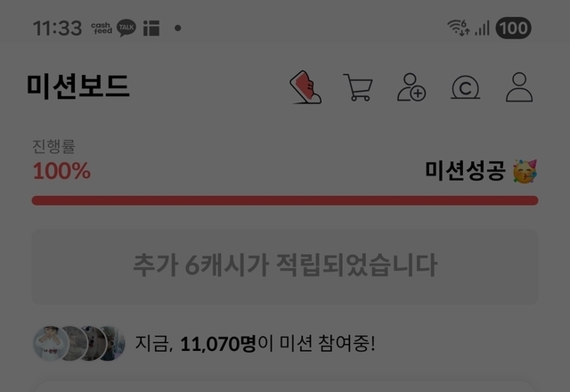This screenshot has height=392, width=570.
Task: Open the shopping cart icon
Action: coord(358,87)
